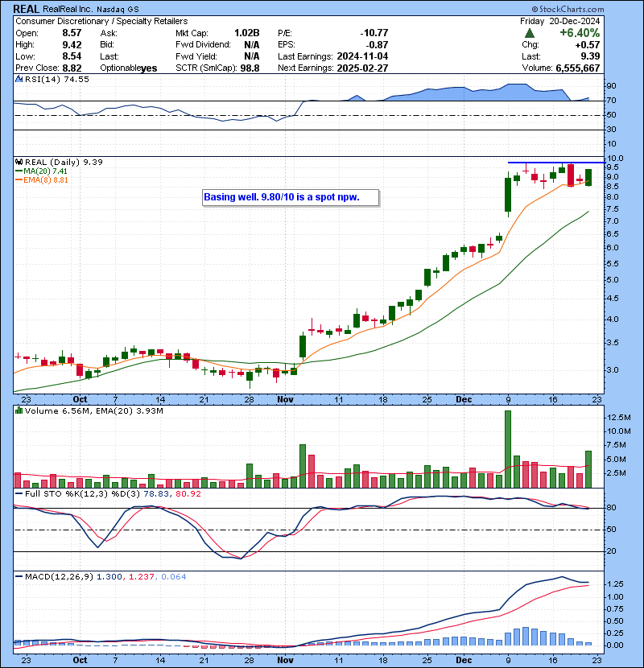Click the candlestick icon beside REAL (Daily)
The width and height of the screenshot is (644, 668).
19,162
